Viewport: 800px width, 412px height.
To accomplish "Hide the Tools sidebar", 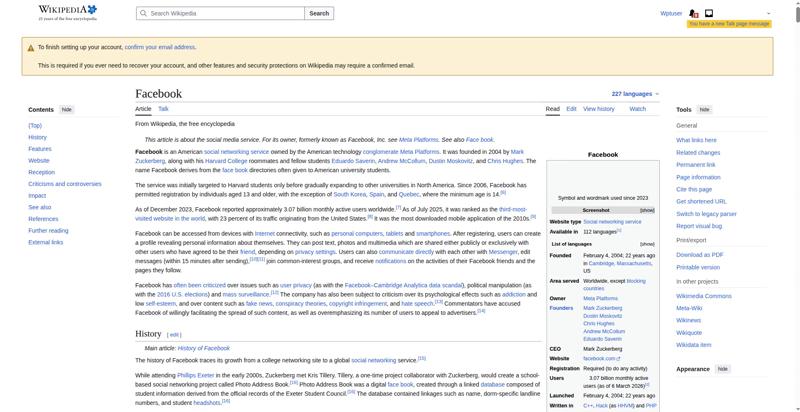I will point(704,110).
